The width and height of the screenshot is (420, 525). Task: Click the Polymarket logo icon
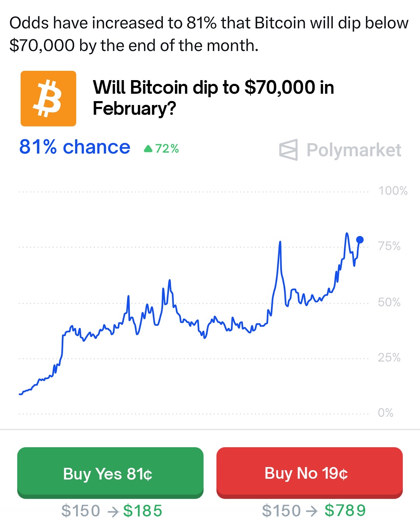(289, 150)
